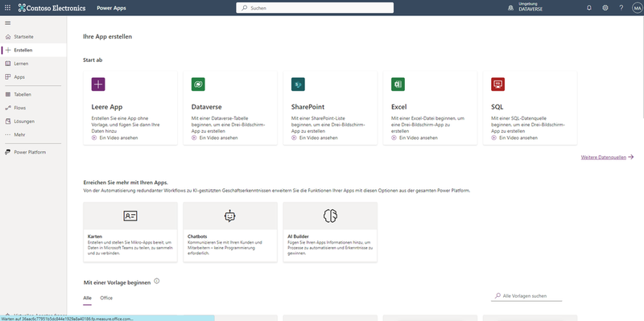Click the Alle Vorlagen suchen field

(526, 296)
